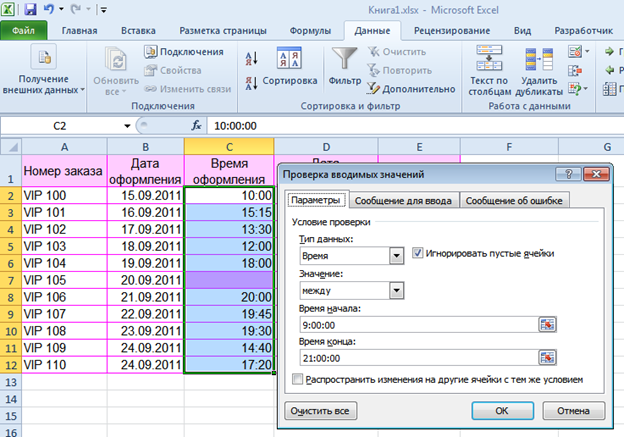Viewport: 624px width, 437px height.
Task: Click the Sort A to Z ascending icon
Action: (251, 58)
